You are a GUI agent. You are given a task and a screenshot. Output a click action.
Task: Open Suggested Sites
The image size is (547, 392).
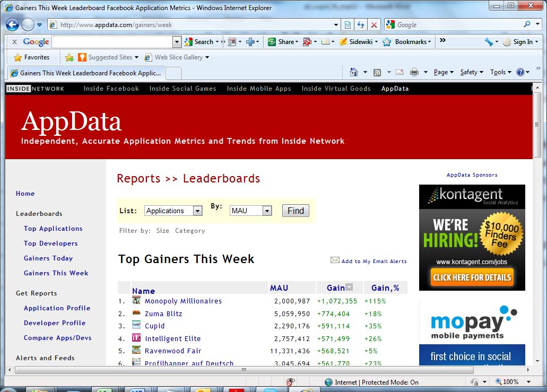click(x=108, y=57)
